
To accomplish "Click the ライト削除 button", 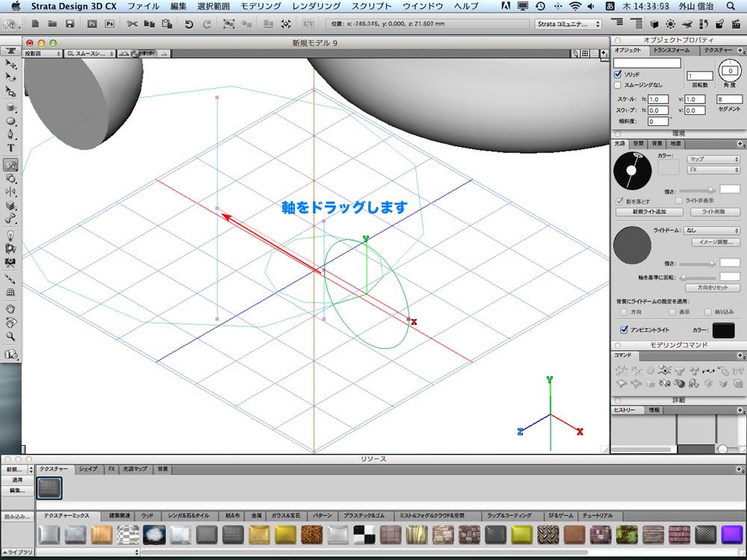I will [x=713, y=212].
